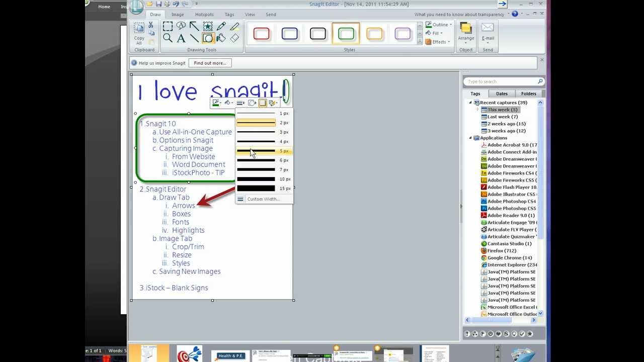Click the light bulb flag icon in tags panel

[x=514, y=334]
